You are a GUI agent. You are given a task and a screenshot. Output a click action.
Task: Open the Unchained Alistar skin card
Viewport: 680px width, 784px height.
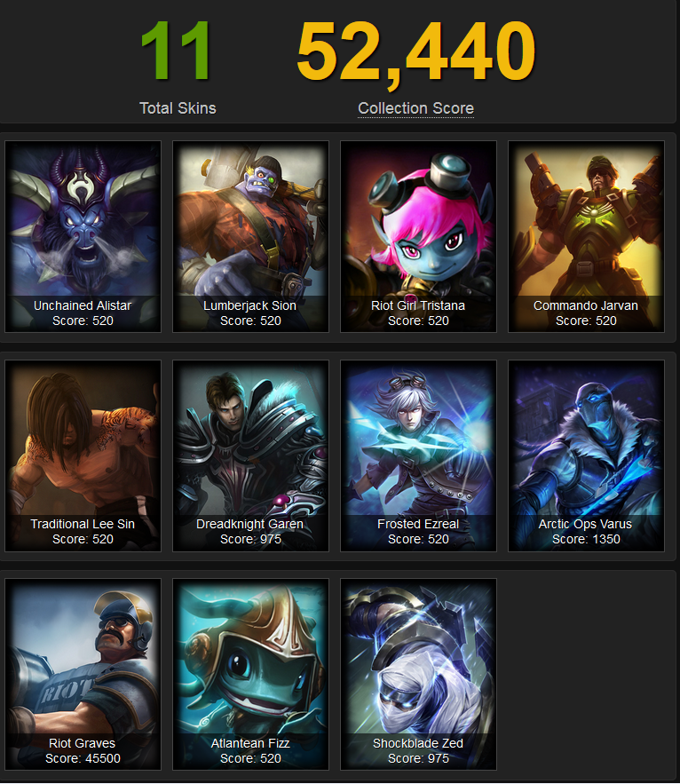(x=83, y=236)
